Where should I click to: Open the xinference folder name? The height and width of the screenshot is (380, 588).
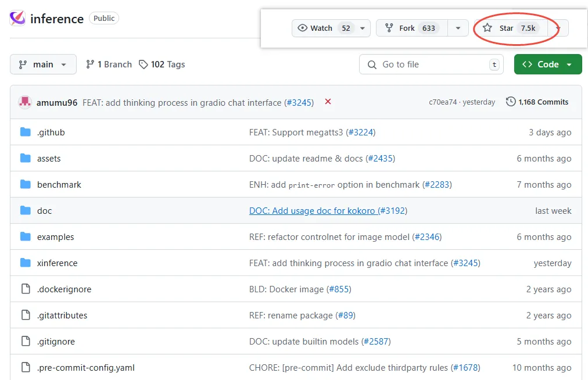pos(58,263)
